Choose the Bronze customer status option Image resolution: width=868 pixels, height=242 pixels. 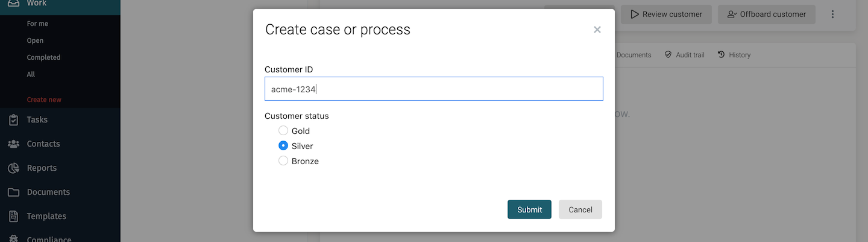[x=283, y=161]
